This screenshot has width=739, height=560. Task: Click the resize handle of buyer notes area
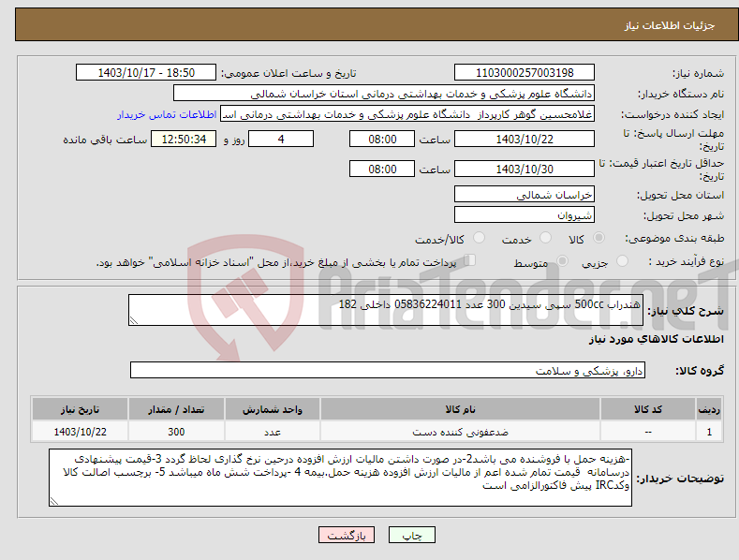pos(54,501)
